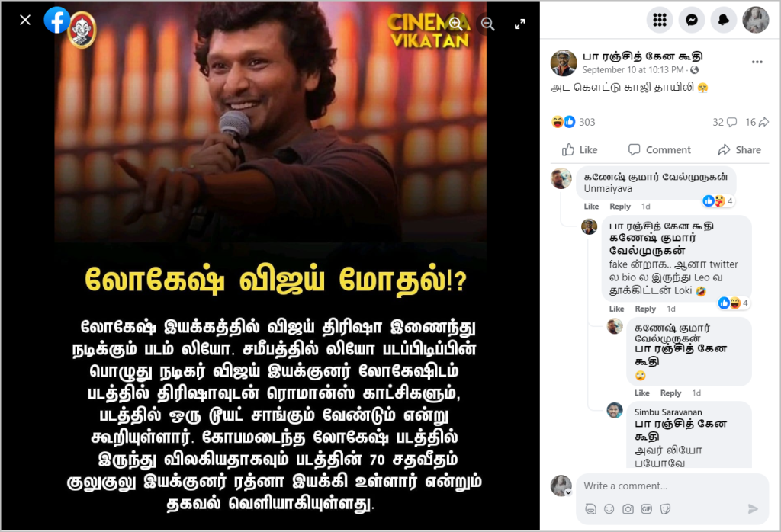Like Simbu Saravanan's comment thread reply above
The width and height of the screenshot is (781, 532).
641,393
